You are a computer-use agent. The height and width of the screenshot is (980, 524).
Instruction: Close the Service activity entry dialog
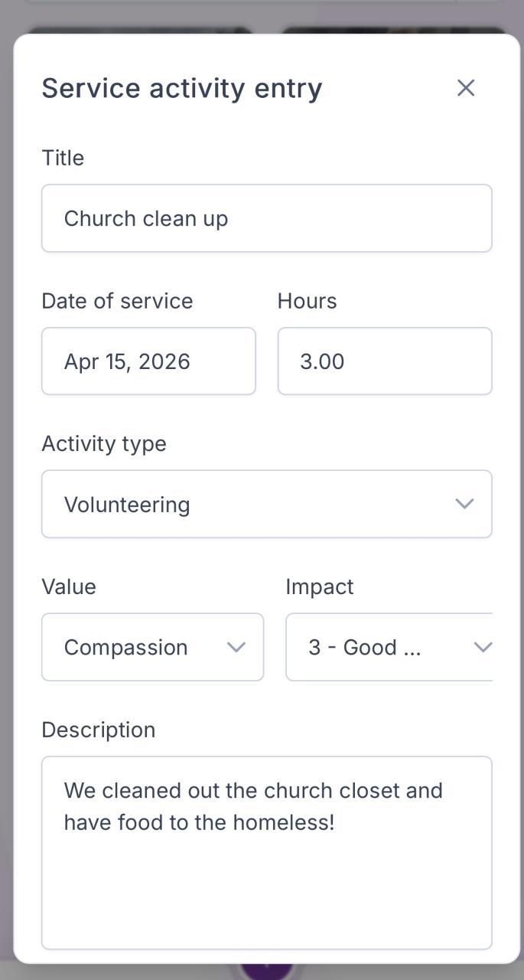[466, 88]
